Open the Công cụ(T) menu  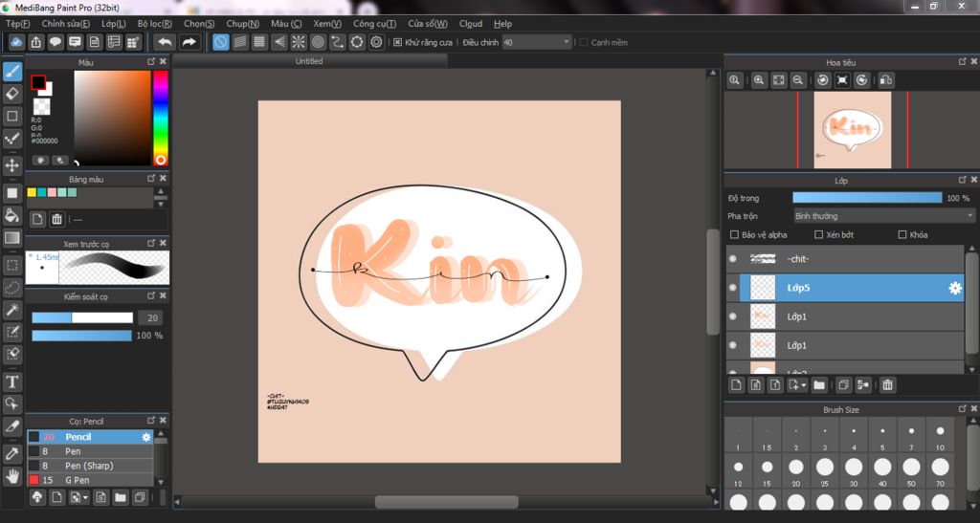pos(374,24)
